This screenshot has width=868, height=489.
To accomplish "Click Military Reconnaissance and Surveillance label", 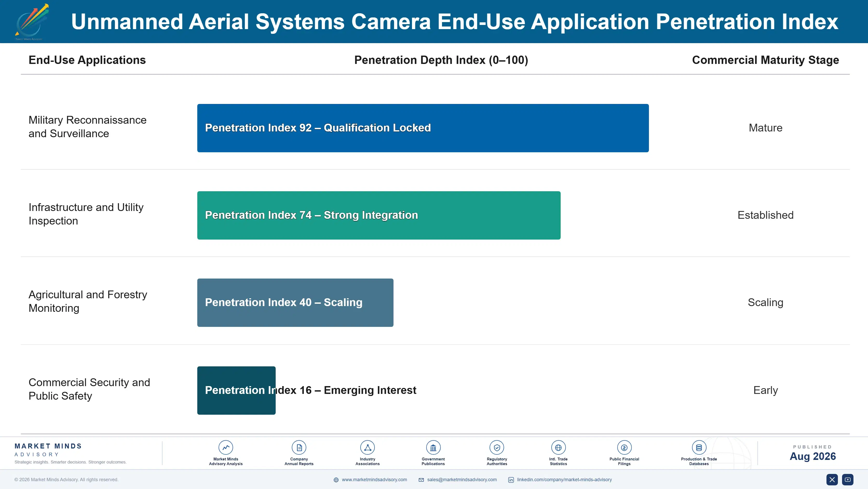I will coord(87,127).
